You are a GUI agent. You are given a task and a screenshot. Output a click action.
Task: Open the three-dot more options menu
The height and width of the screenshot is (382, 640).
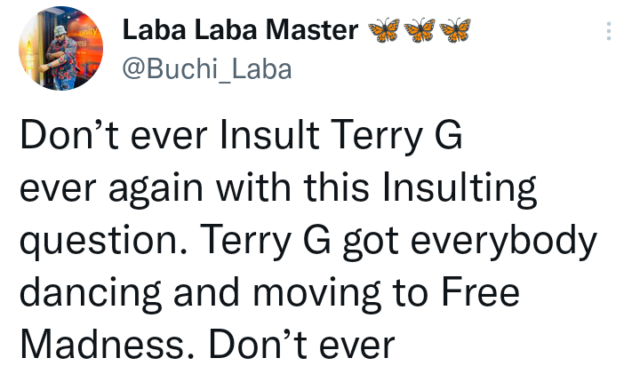coord(609,31)
